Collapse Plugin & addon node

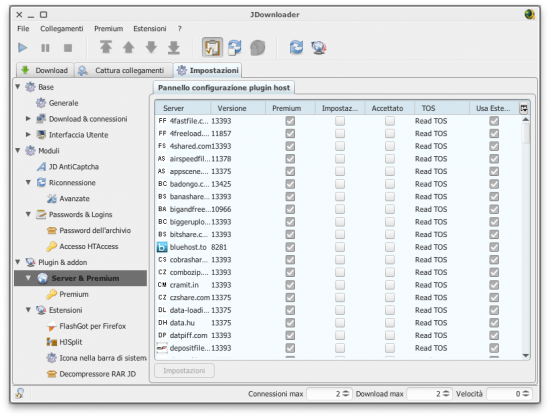[18, 262]
